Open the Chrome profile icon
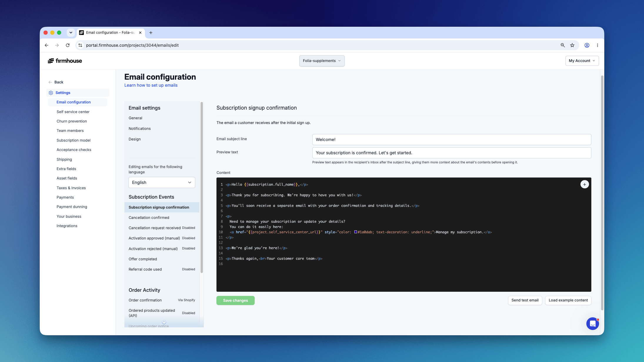This screenshot has height=362, width=644. pos(587,45)
